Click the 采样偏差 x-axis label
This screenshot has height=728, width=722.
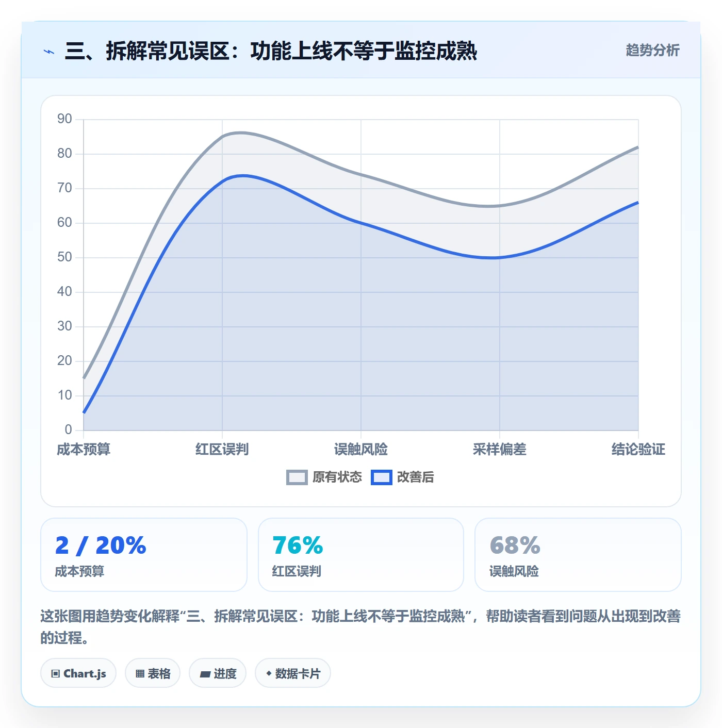500,450
